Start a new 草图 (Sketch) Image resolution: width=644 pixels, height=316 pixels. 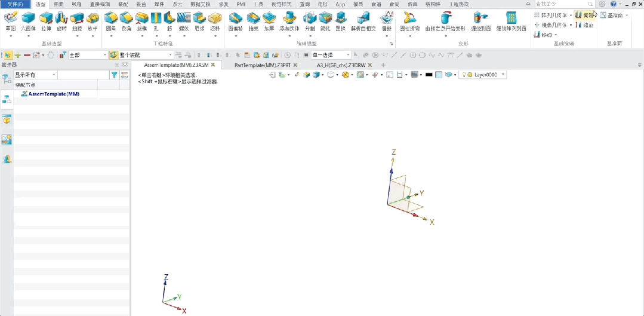[11, 20]
